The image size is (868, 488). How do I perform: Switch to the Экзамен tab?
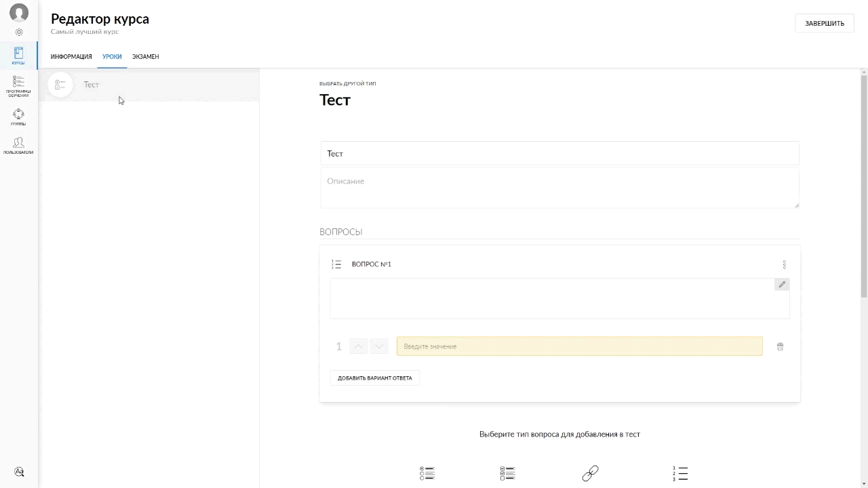click(146, 57)
